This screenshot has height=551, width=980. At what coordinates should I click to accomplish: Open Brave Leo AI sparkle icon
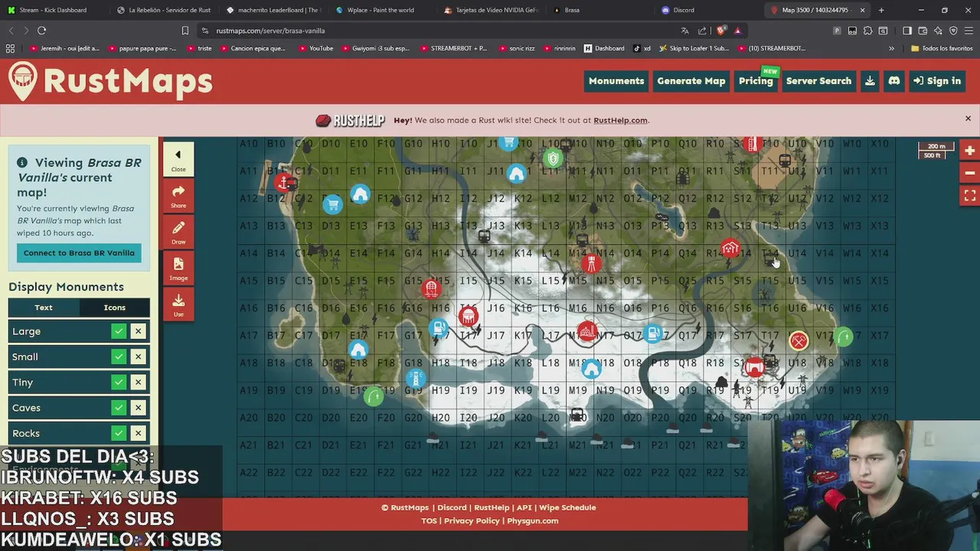click(938, 31)
